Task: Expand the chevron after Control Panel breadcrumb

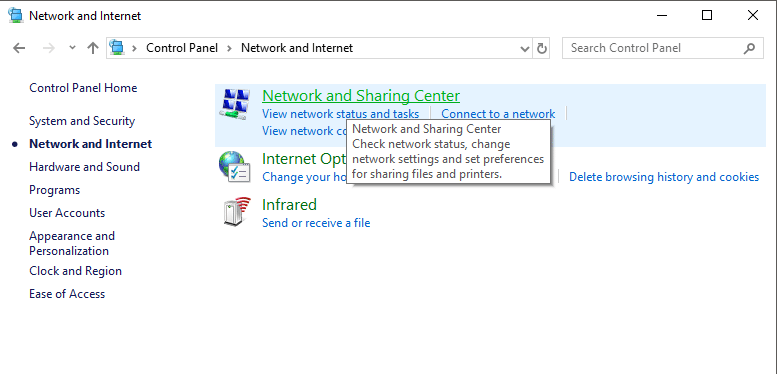Action: [229, 48]
